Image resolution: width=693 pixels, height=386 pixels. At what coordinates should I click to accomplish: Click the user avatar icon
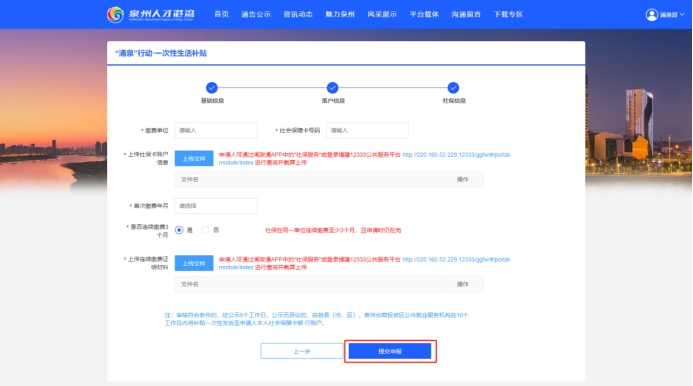pos(651,15)
